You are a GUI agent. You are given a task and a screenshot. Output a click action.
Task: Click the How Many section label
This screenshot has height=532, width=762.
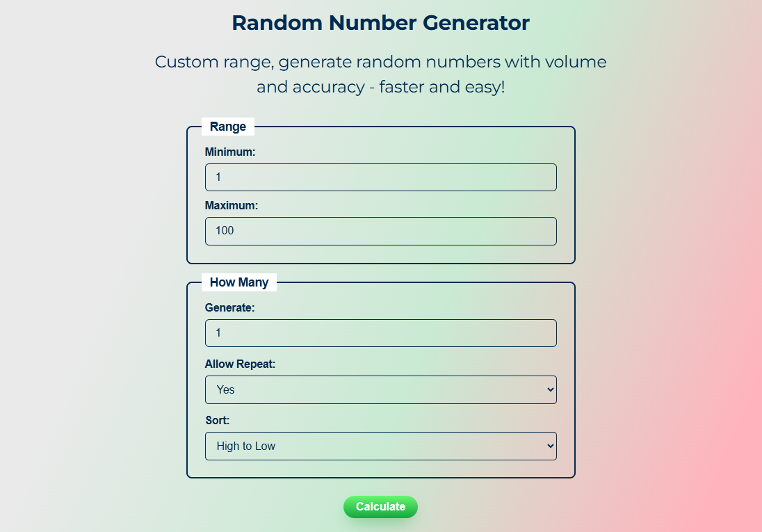239,282
